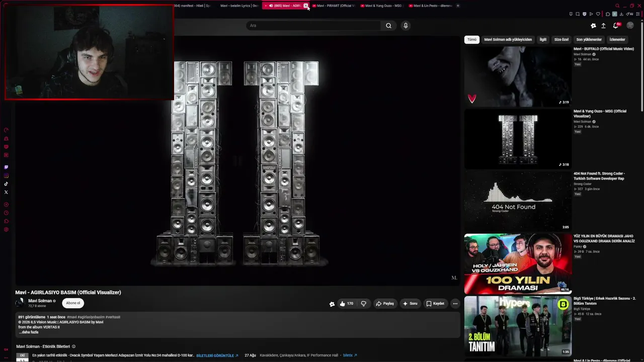The image size is (644, 362).
Task: Open the clock history icon in sidebar
Action: tap(6, 213)
